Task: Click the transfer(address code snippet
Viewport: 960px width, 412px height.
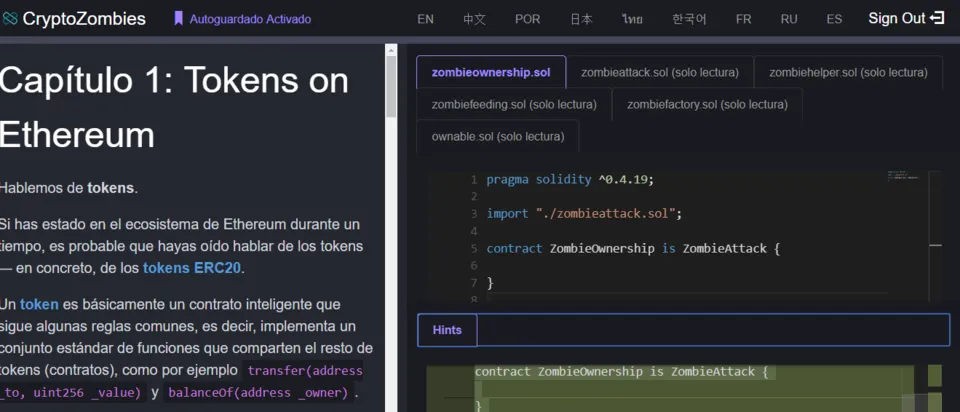Action: [305, 370]
